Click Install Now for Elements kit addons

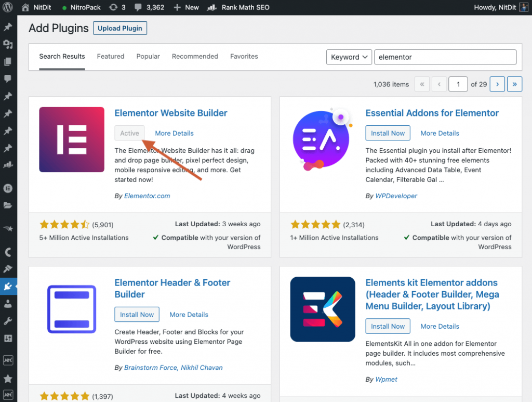pos(388,326)
